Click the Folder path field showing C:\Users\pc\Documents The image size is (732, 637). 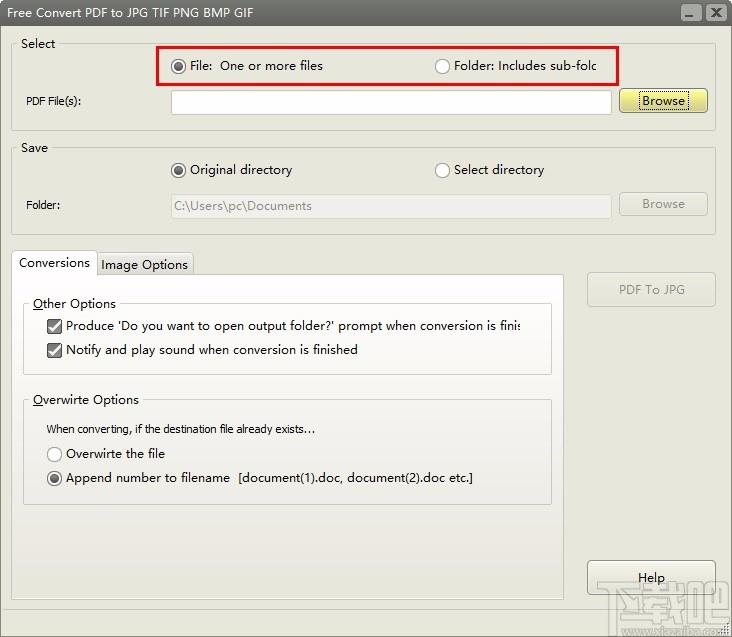pos(391,206)
